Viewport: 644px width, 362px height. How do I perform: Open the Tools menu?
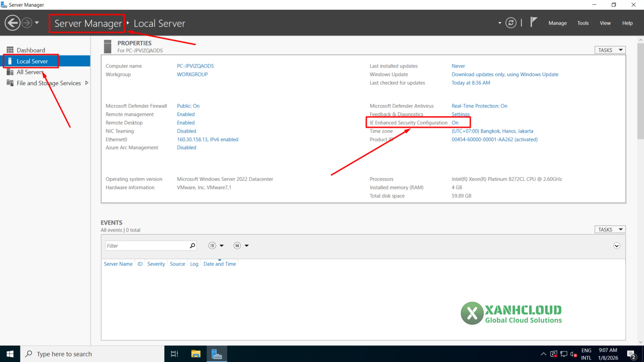[x=583, y=23]
